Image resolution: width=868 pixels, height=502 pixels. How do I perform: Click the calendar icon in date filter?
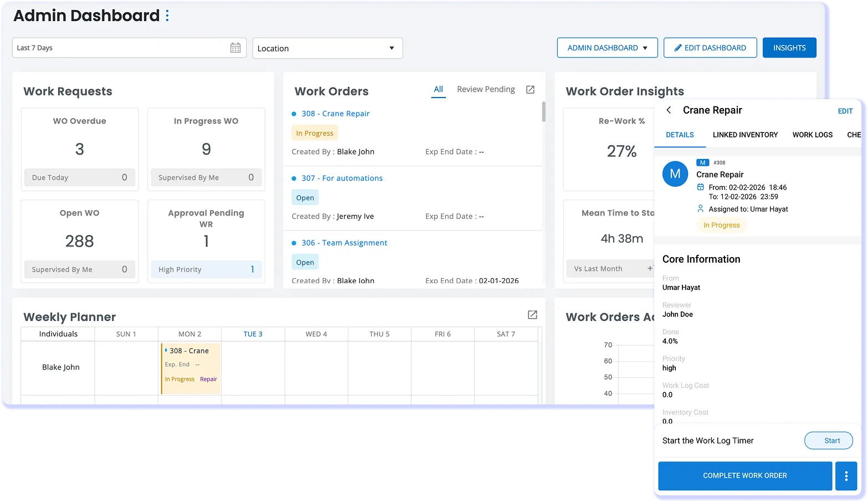coord(235,48)
